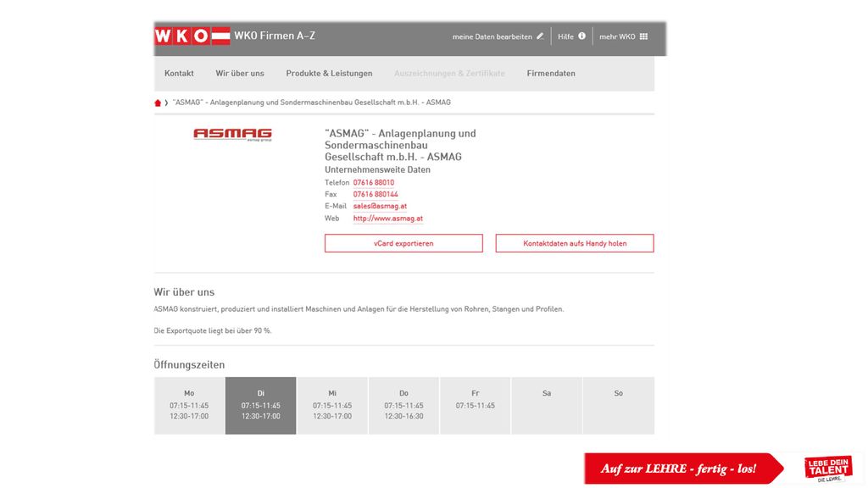Image resolution: width=868 pixels, height=488 pixels.
Task: Open the Kontakt tab
Action: tap(179, 73)
